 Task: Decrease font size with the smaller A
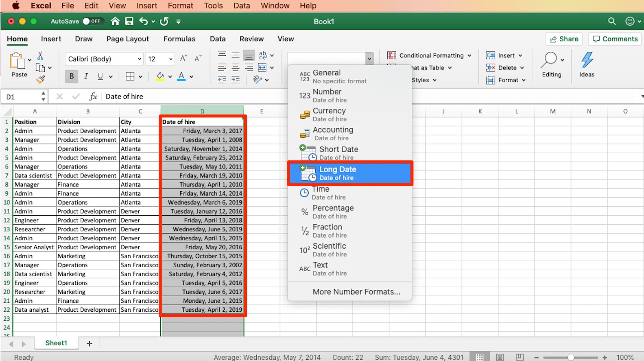(198, 59)
